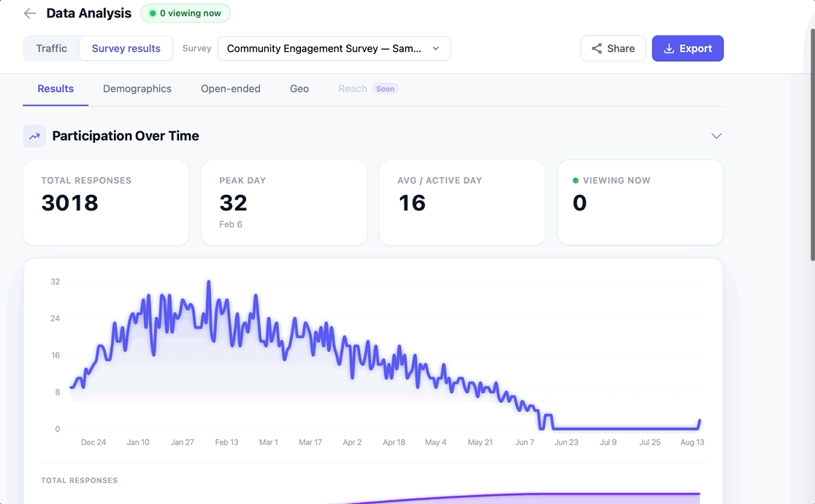Click the share icon in Share button
Screen dimensions: 815x504
click(x=597, y=48)
